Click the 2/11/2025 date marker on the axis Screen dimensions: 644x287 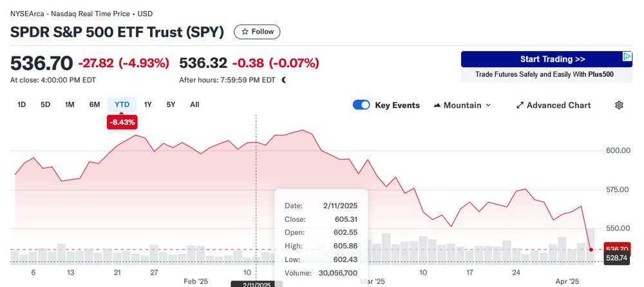click(x=256, y=284)
